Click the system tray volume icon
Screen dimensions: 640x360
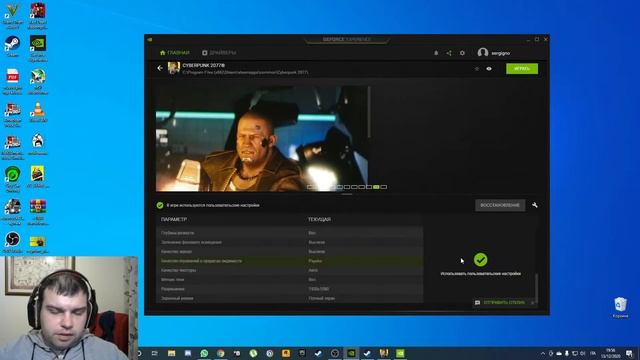pyautogui.click(x=582, y=353)
